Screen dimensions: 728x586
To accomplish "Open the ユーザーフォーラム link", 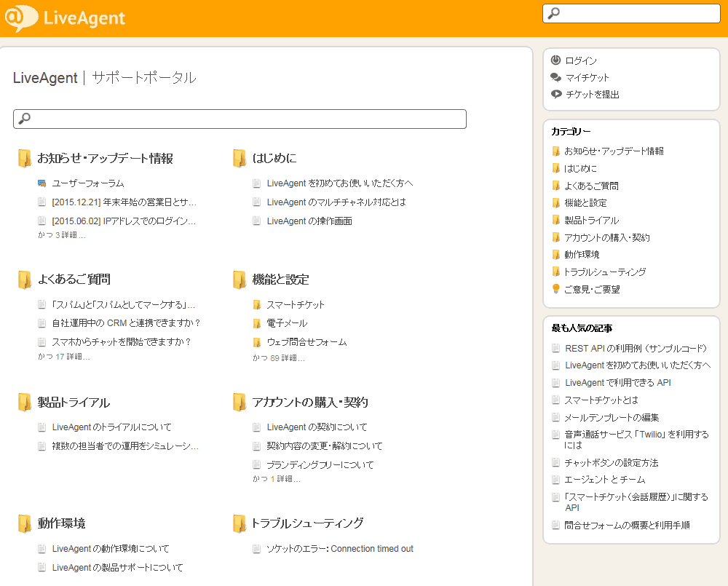I will (88, 183).
